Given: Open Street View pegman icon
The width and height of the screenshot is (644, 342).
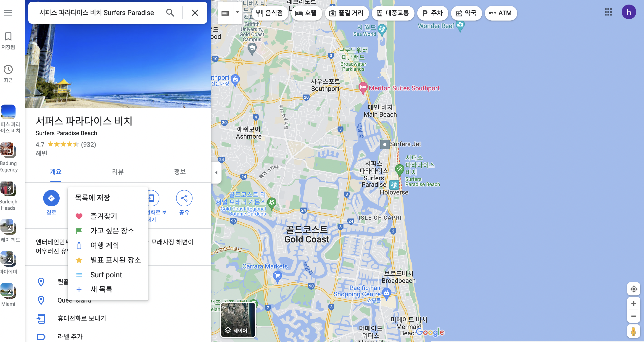Looking at the screenshot, I should [633, 331].
